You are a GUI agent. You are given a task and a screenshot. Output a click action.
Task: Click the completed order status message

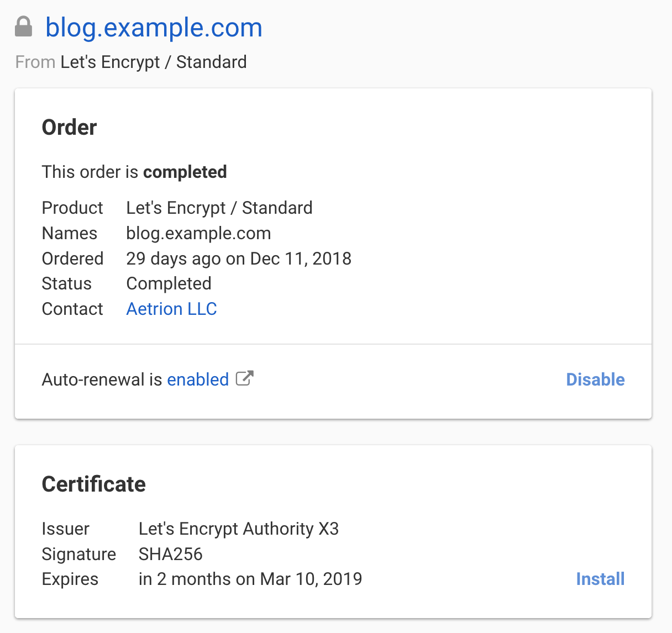134,172
